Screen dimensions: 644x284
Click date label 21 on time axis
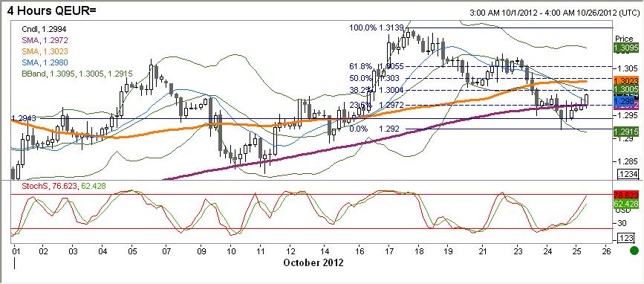click(x=483, y=251)
